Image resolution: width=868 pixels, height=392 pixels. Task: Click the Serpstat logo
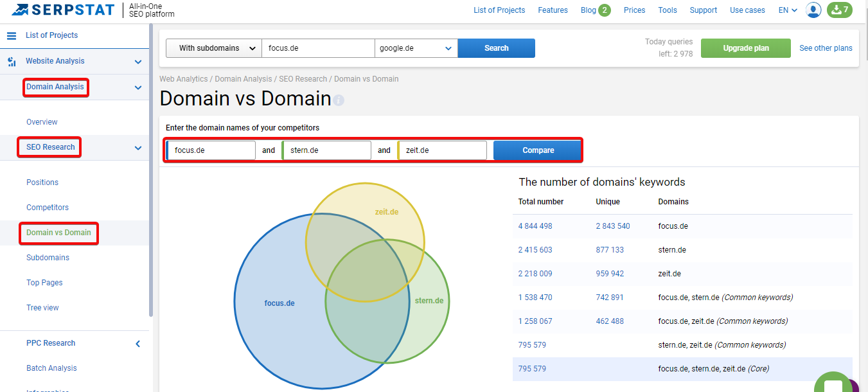point(63,10)
